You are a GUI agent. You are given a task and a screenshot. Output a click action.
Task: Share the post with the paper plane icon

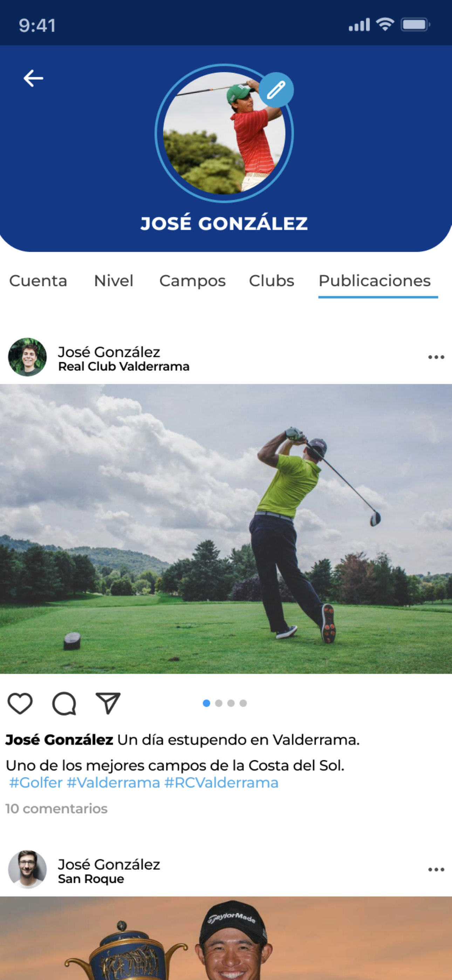coord(108,703)
